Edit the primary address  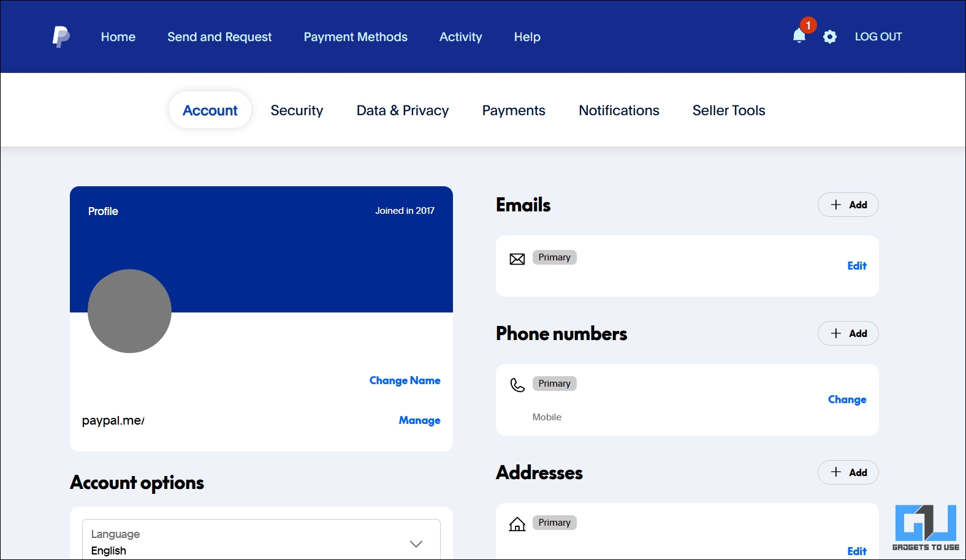(857, 551)
